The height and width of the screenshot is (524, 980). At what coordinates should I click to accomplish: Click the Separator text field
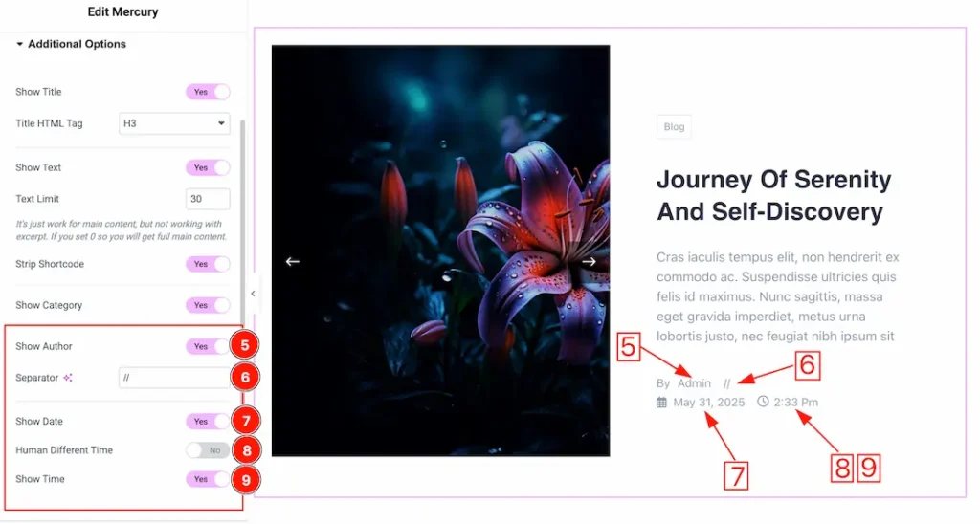174,378
